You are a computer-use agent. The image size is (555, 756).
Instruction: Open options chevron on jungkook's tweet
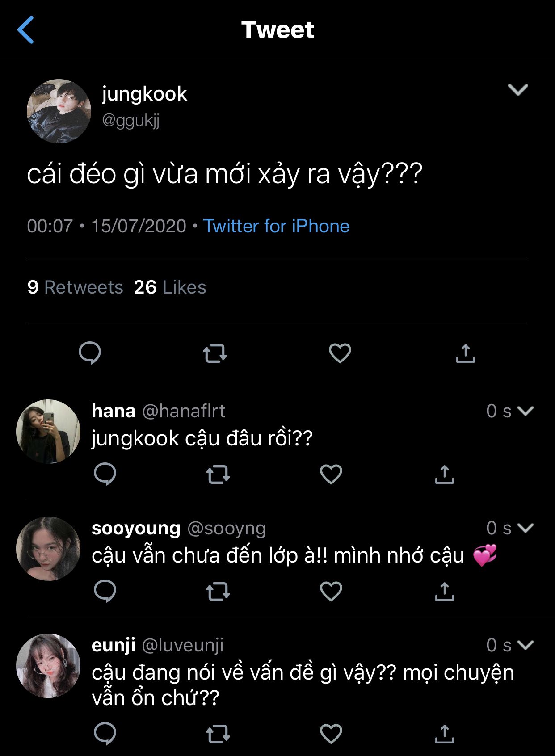(518, 90)
